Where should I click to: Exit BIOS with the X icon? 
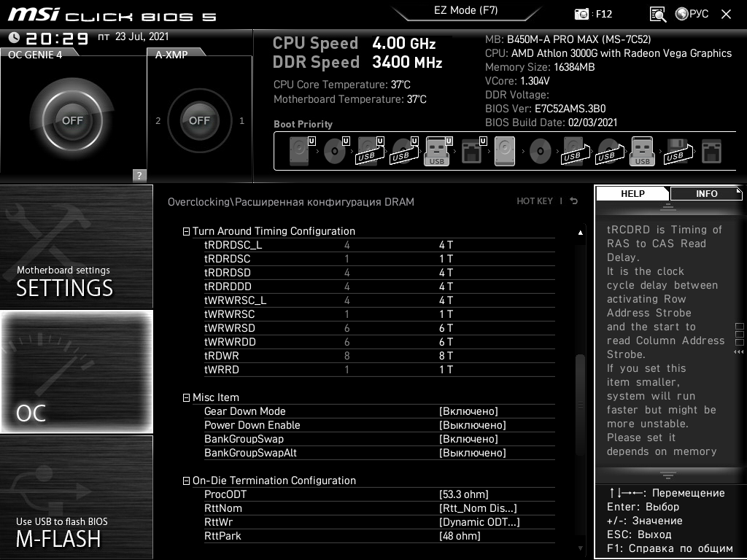tap(726, 14)
